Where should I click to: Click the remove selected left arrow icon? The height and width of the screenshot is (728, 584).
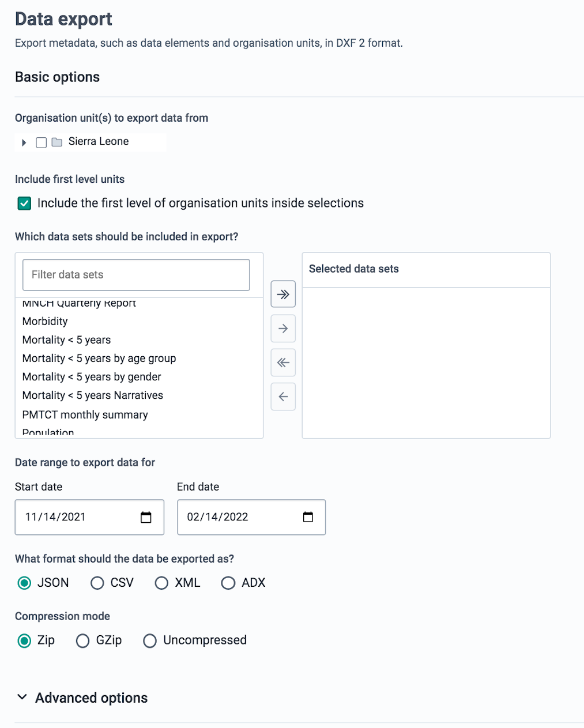pos(283,397)
